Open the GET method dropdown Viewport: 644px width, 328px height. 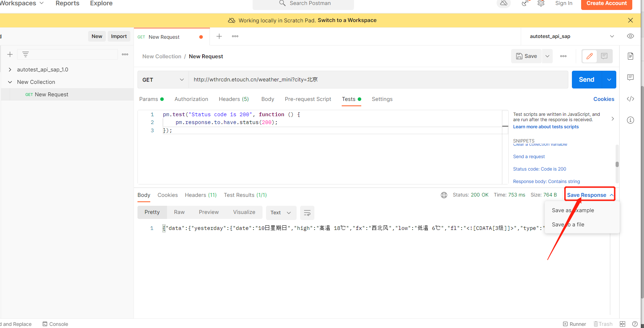(x=163, y=80)
